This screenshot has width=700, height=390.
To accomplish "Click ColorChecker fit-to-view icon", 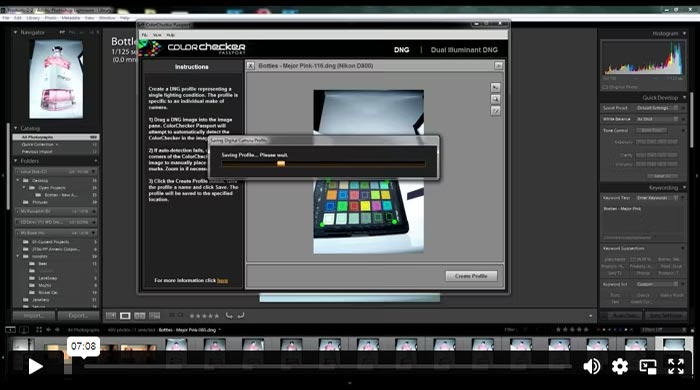I will click(495, 111).
